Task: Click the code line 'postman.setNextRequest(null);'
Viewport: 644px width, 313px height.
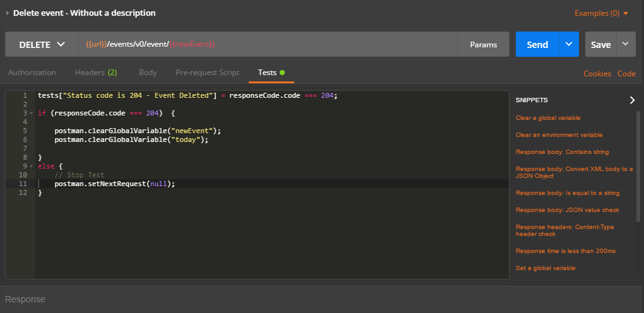Action: point(114,184)
